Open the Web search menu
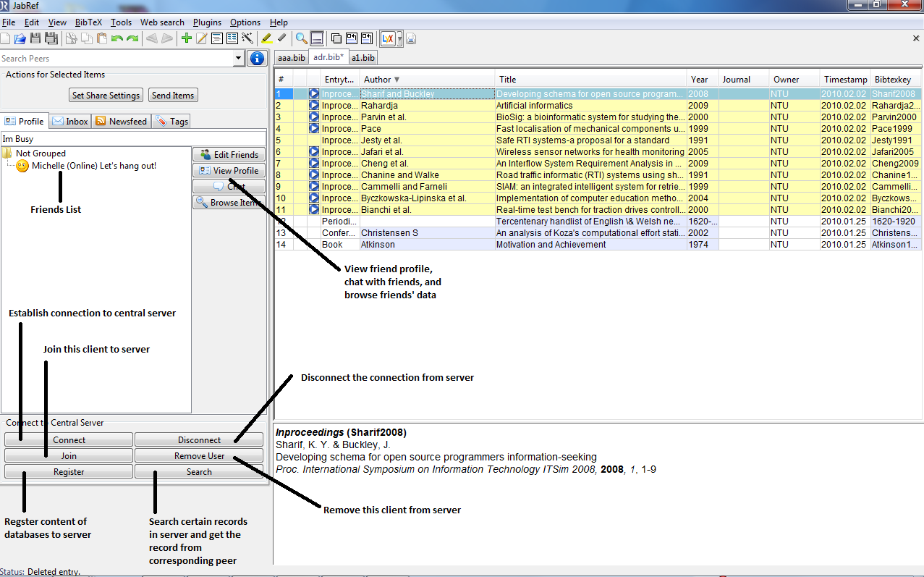The height and width of the screenshot is (577, 924). 162,22
